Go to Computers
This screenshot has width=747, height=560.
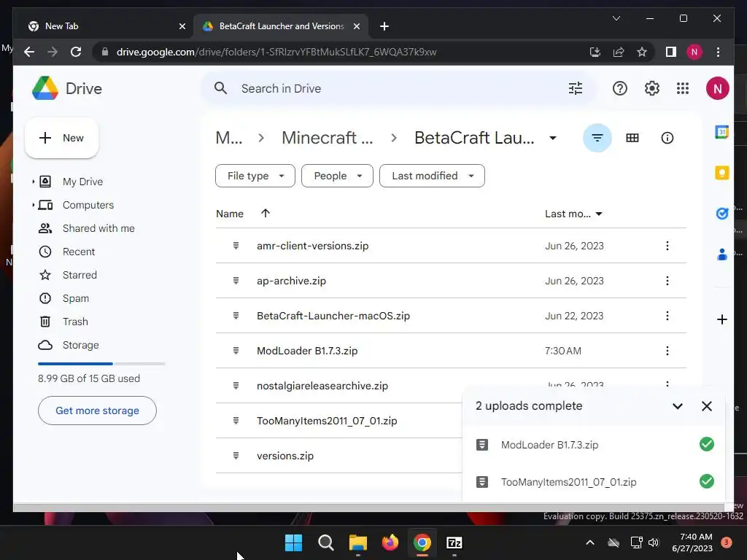pos(88,205)
